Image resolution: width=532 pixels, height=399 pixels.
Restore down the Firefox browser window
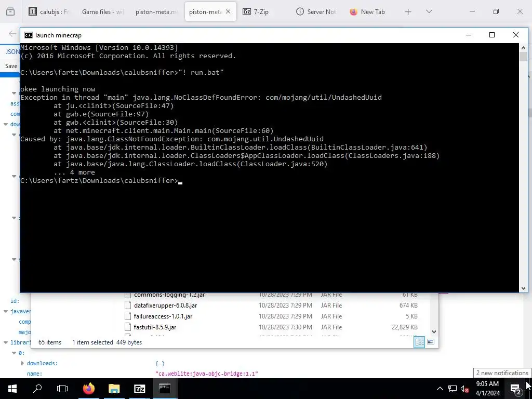tap(496, 11)
